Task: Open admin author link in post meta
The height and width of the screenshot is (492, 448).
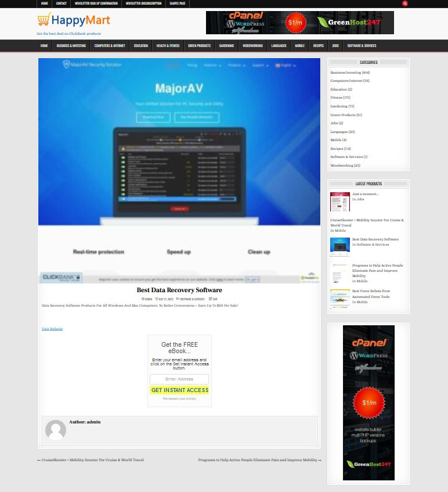Action: click(x=149, y=299)
